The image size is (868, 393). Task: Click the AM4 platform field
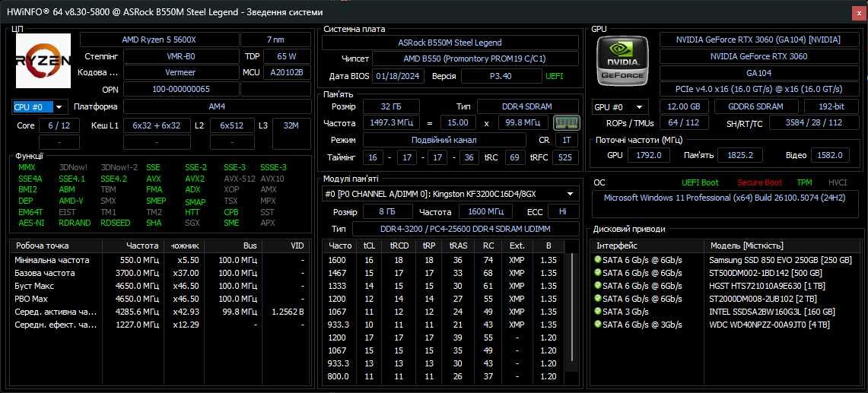217,106
